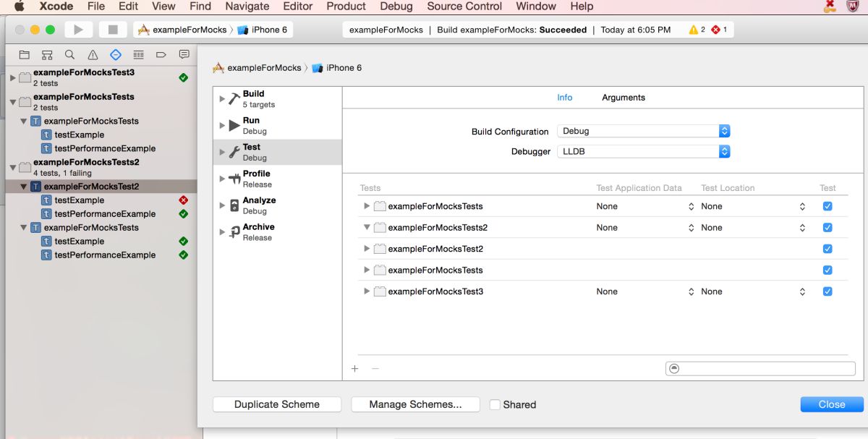Open the Editor menu
This screenshot has height=439, width=868.
(x=297, y=7)
